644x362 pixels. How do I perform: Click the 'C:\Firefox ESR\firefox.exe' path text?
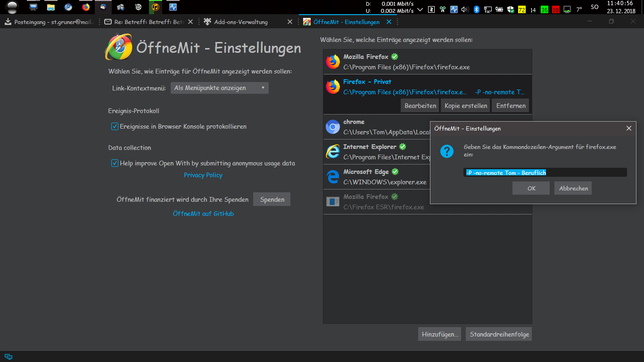click(x=383, y=207)
